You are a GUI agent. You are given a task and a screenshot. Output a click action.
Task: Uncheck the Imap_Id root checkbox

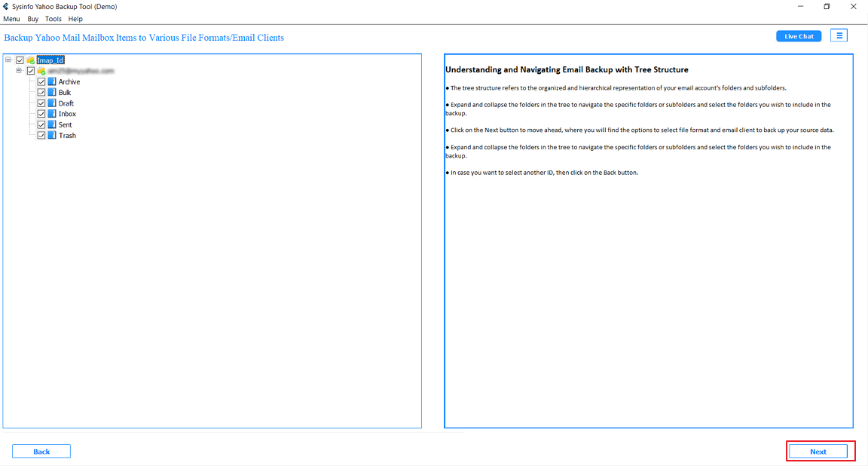pos(20,60)
